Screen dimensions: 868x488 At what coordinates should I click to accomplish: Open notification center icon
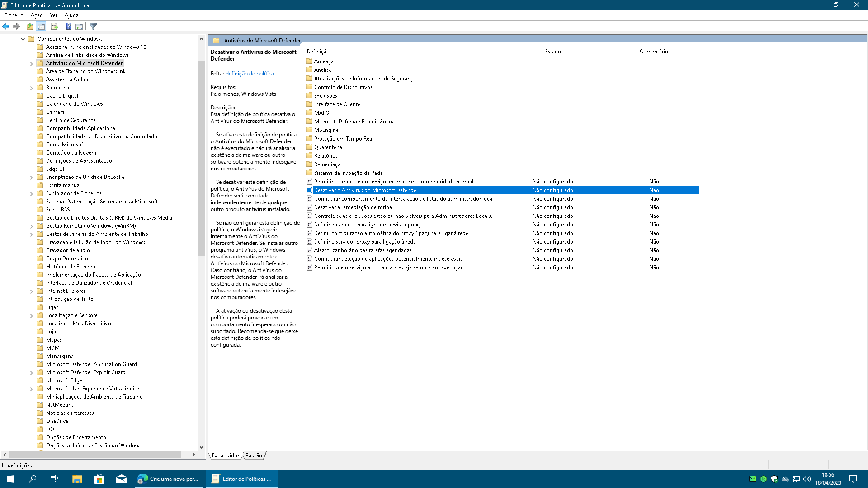click(x=853, y=479)
